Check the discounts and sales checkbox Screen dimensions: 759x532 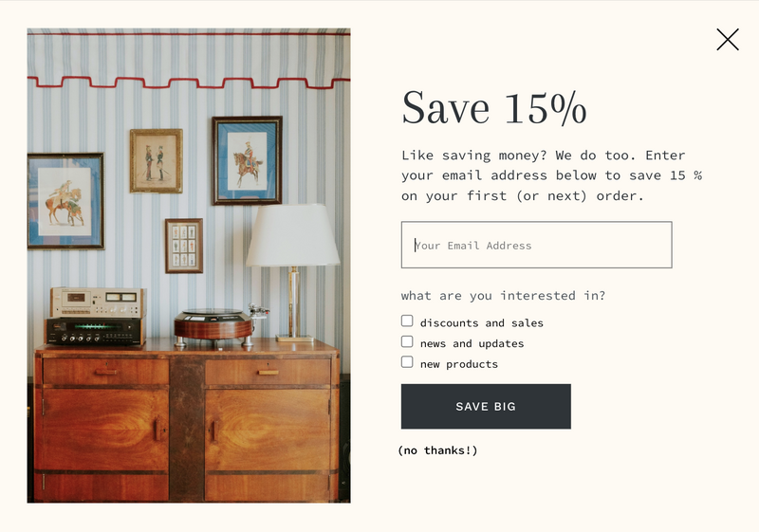pos(407,321)
